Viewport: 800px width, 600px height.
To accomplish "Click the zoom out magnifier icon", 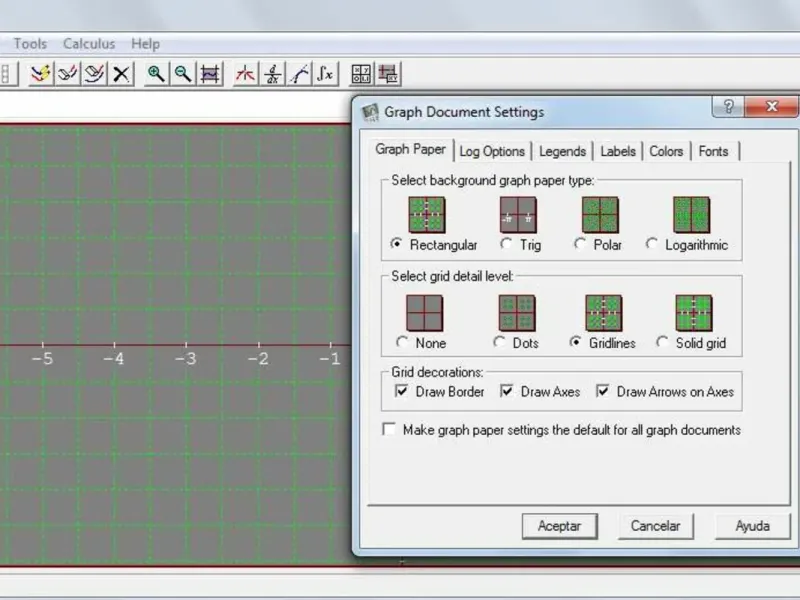I will pyautogui.click(x=183, y=74).
